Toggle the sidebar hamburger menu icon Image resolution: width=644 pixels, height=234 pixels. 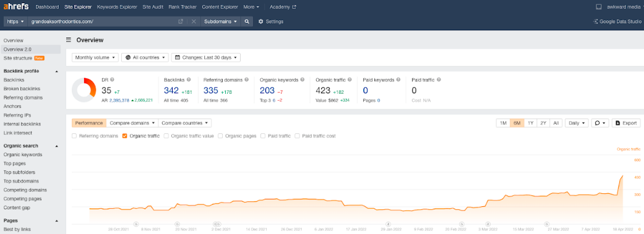point(69,40)
